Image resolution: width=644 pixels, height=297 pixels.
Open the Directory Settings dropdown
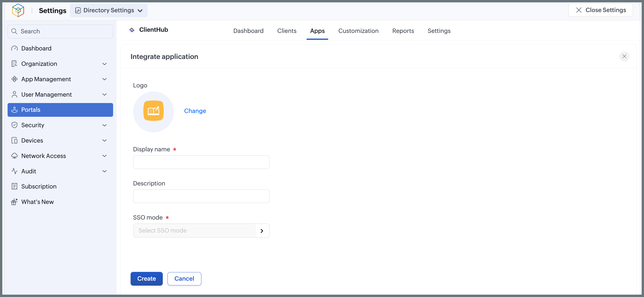(x=109, y=10)
